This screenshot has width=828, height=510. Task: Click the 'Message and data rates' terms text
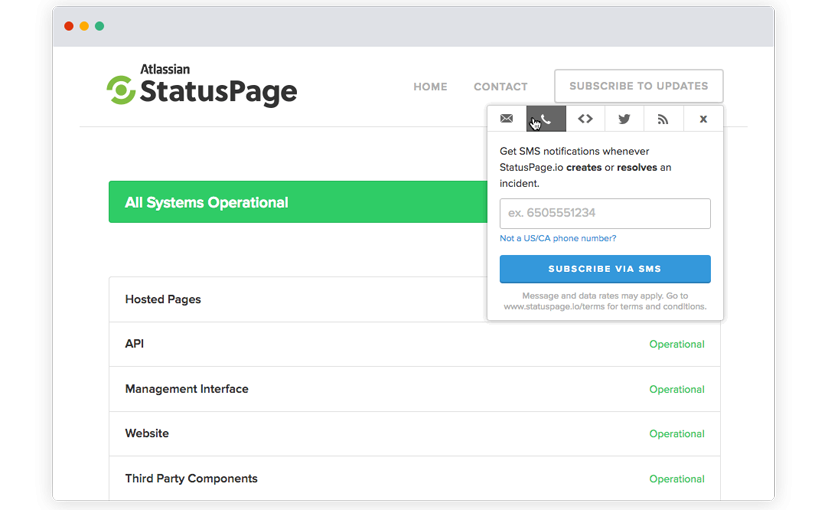tap(605, 301)
